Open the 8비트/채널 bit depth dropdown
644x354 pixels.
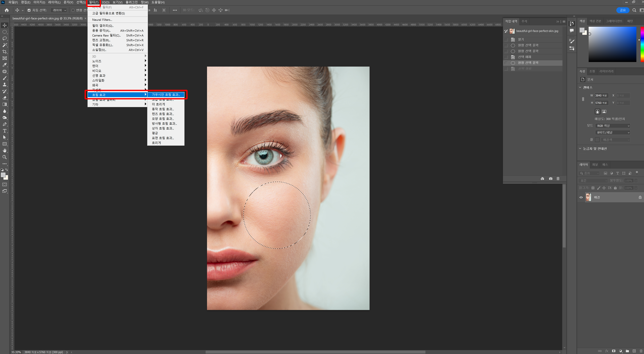[x=613, y=132]
